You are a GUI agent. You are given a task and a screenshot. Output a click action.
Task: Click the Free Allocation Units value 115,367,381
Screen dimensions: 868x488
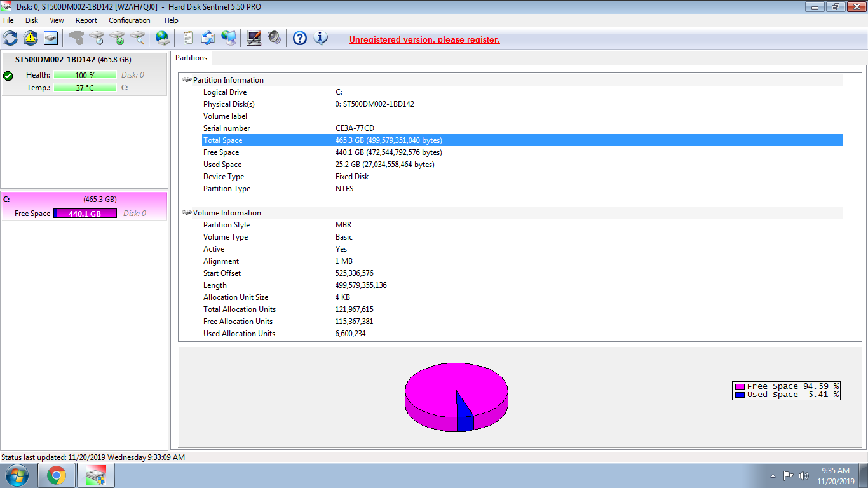[355, 322]
